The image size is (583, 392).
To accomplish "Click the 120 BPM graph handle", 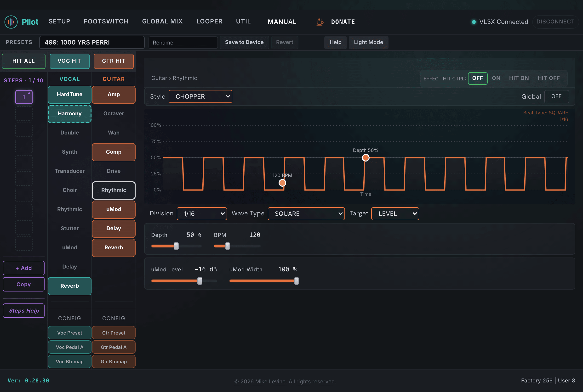I will tap(282, 183).
